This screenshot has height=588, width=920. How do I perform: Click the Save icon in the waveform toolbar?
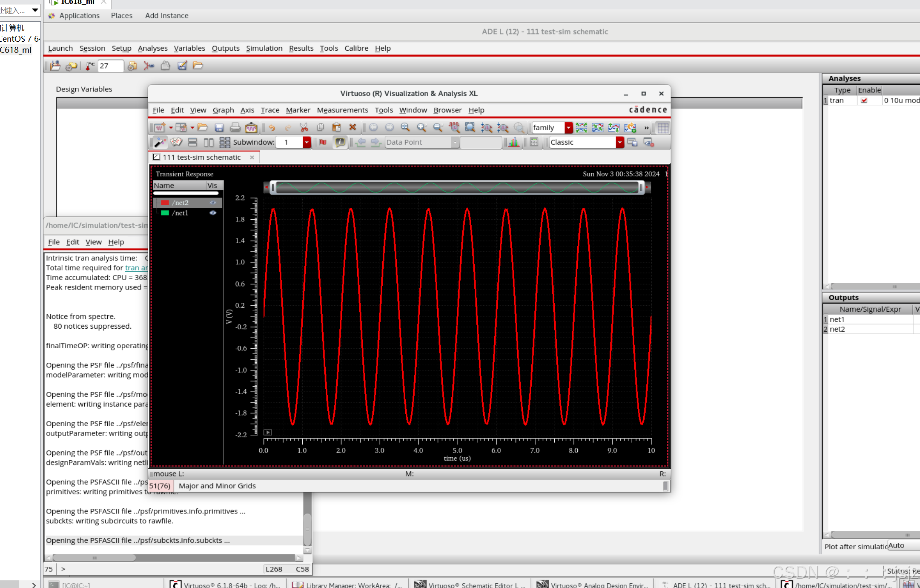pos(219,127)
